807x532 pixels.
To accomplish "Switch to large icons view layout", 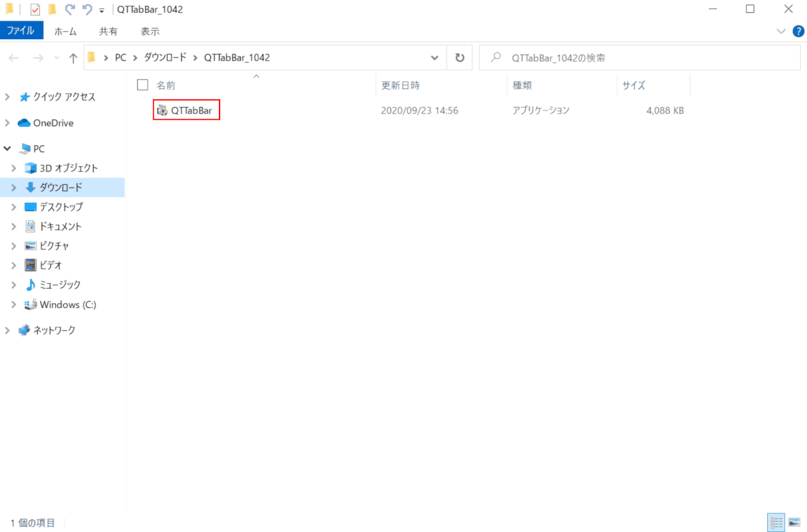I will pyautogui.click(x=794, y=522).
